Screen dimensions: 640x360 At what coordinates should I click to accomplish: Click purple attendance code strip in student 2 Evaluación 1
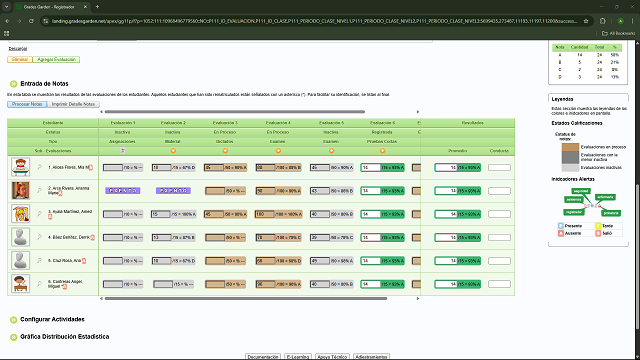click(x=123, y=191)
